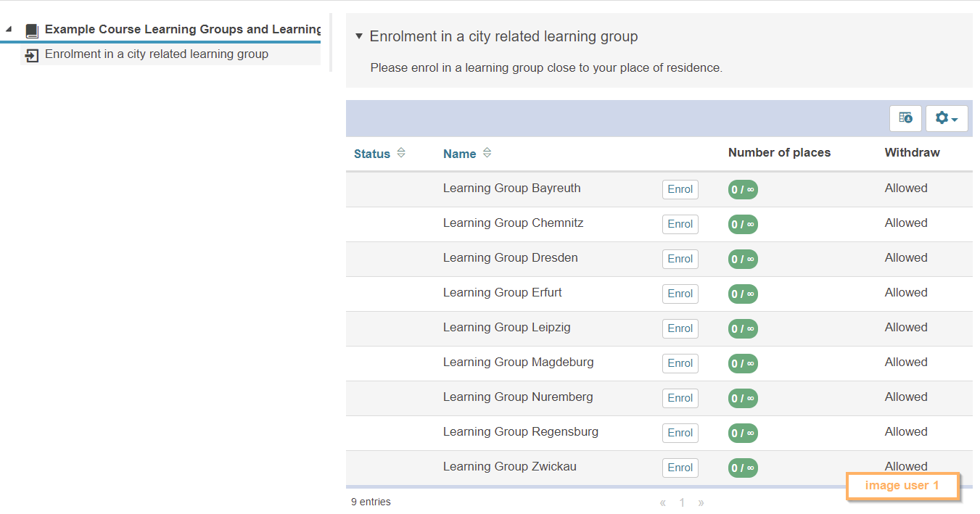Sort table using Name column sort icon
The height and width of the screenshot is (514, 980).
point(487,153)
